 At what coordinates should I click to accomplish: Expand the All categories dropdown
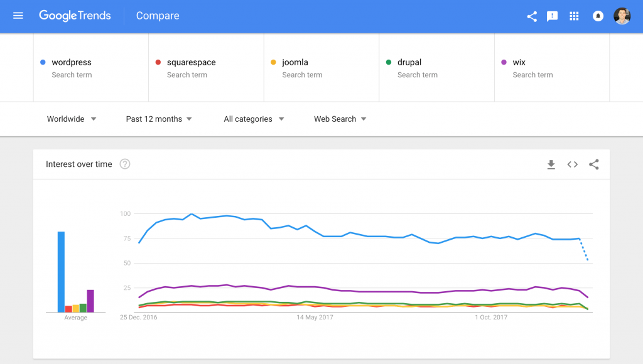(254, 119)
